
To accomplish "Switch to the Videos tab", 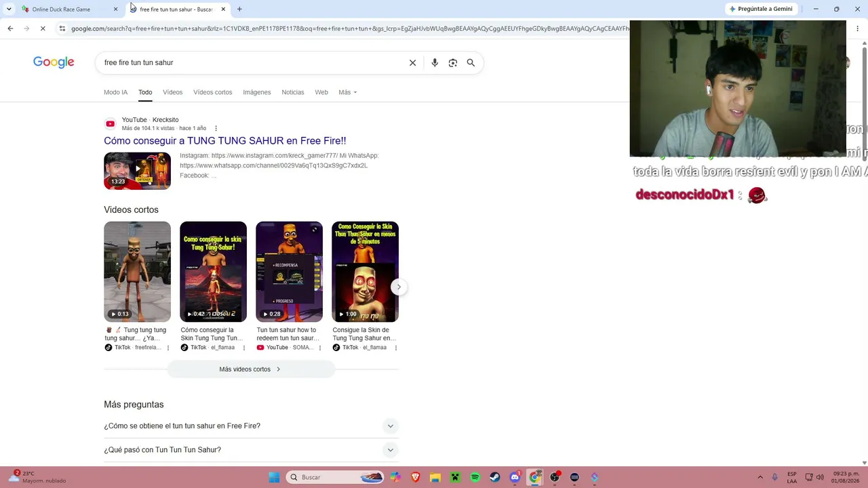I will coord(172,92).
